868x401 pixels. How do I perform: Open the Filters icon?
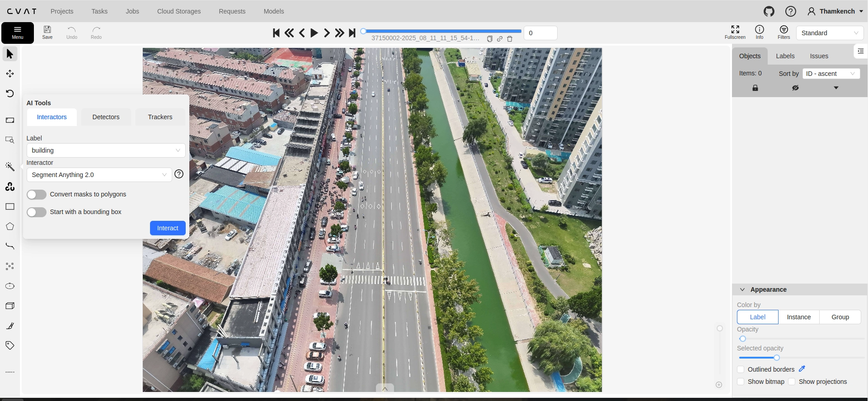click(x=784, y=33)
